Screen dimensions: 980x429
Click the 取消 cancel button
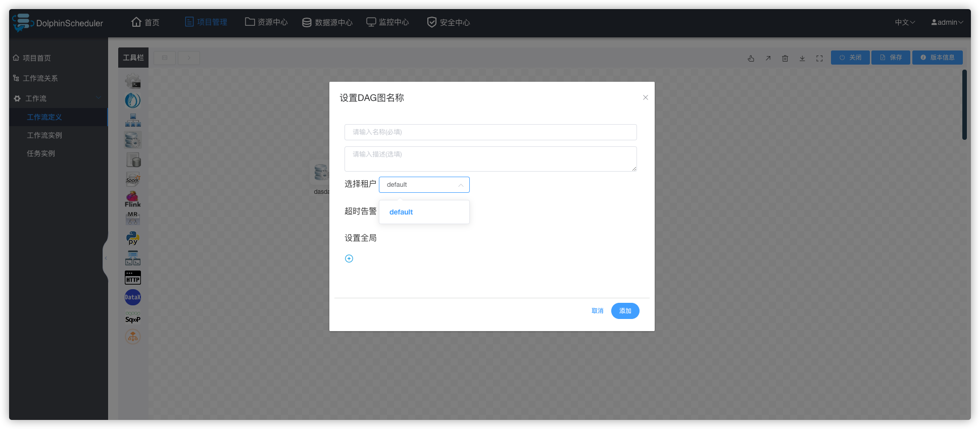[598, 311]
